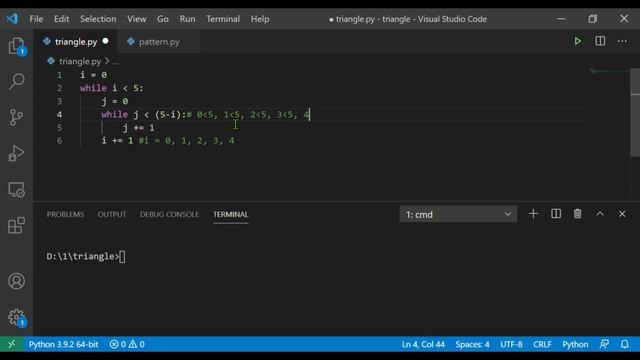Place cursor on 'while i < 5:' line

tap(111, 88)
